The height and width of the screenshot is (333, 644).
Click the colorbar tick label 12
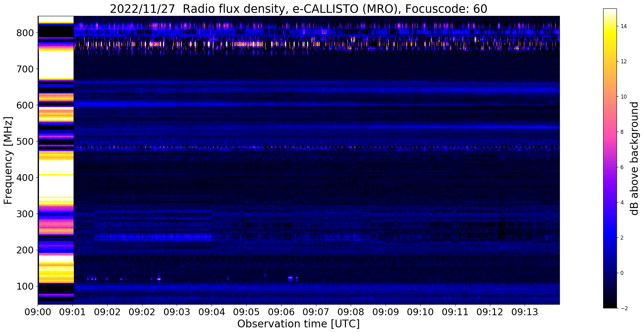pyautogui.click(x=623, y=61)
